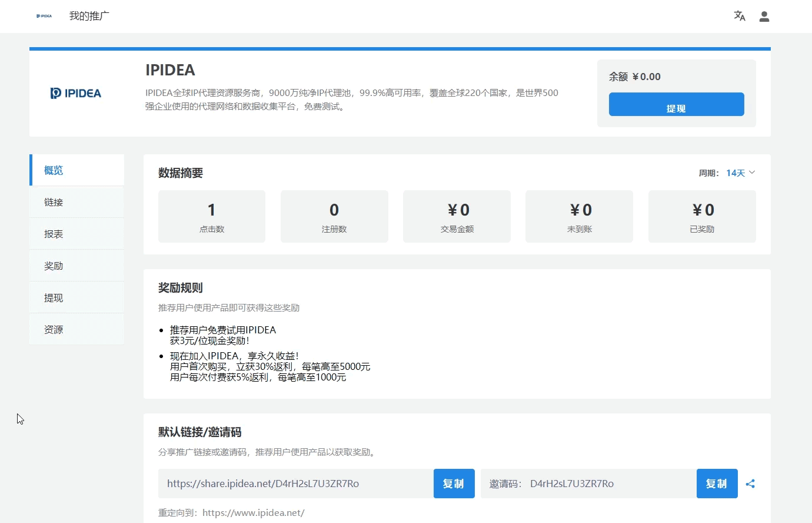Select the 奖励 sidebar tab

coord(77,266)
